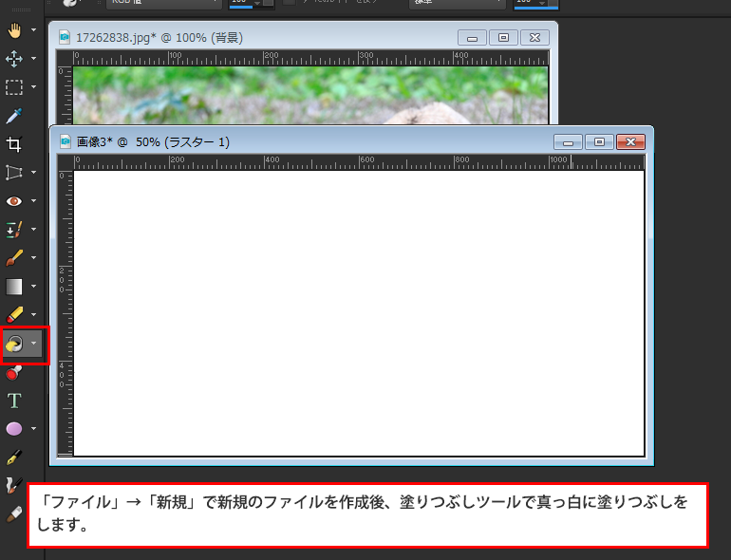Select the Clone Brush tool

click(14, 230)
